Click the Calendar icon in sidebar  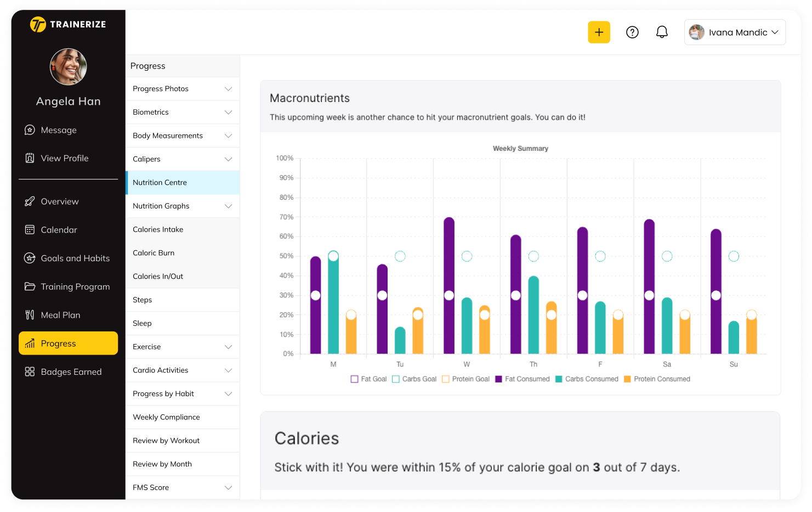coord(30,230)
